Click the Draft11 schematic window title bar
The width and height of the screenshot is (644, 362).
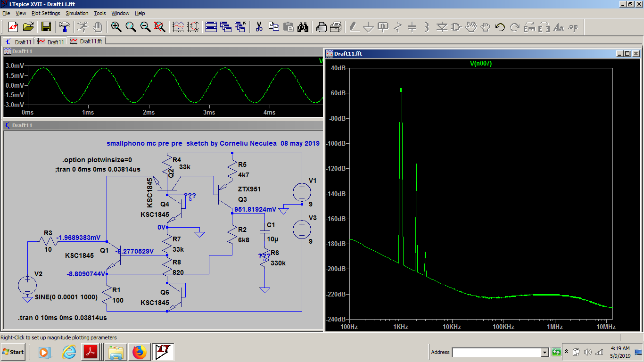[x=163, y=125]
